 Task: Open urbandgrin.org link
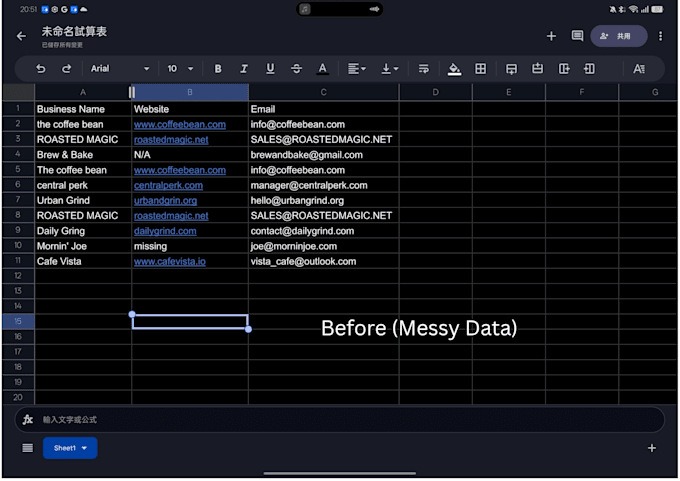pyautogui.click(x=165, y=200)
